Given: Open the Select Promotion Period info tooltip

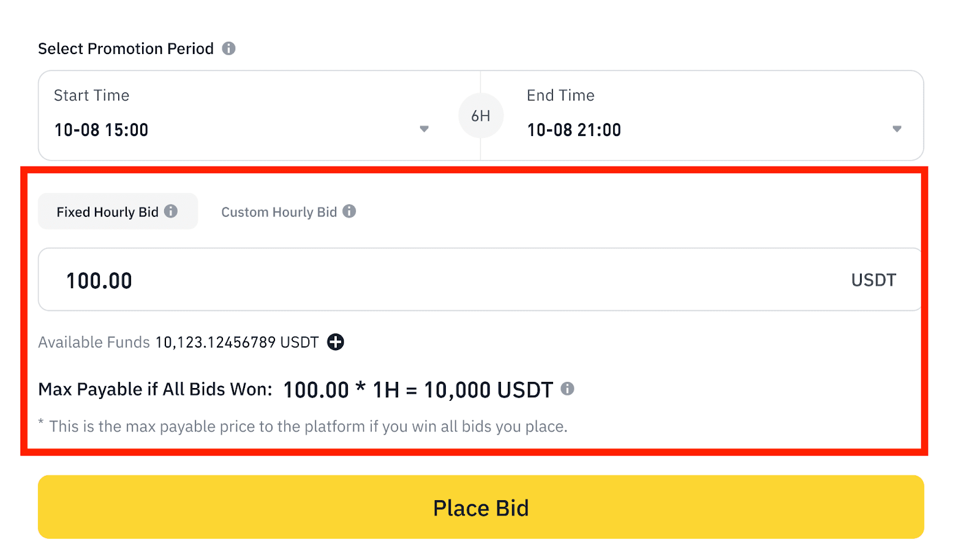Looking at the screenshot, I should pos(229,48).
